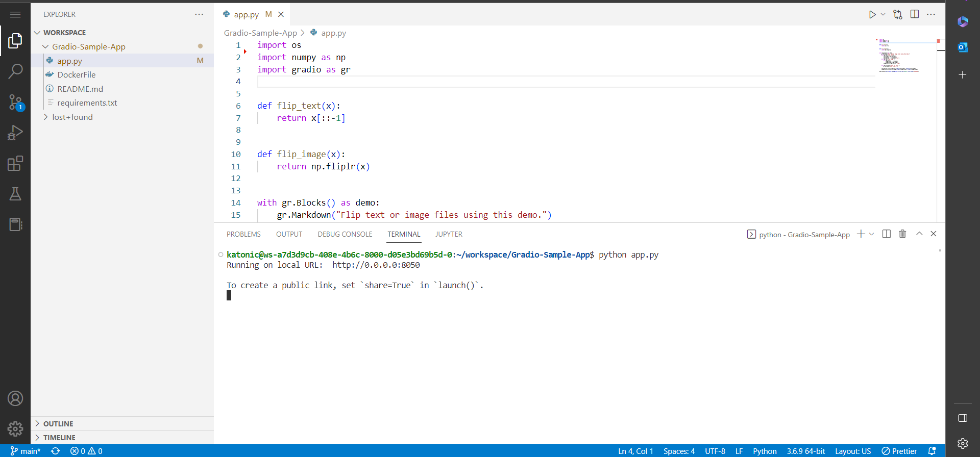This screenshot has height=457, width=980.
Task: Open changes compare icon in editor toolbar
Action: (x=898, y=14)
